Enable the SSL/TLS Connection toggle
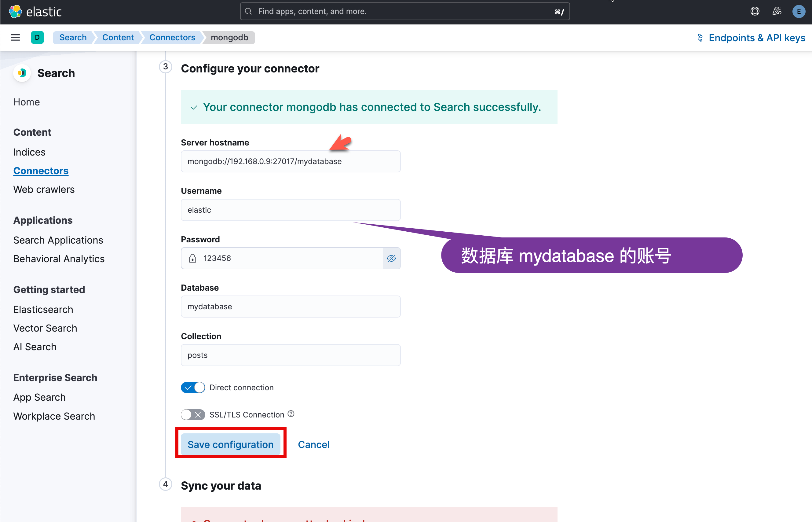Screen dimensions: 812x522 [193, 414]
